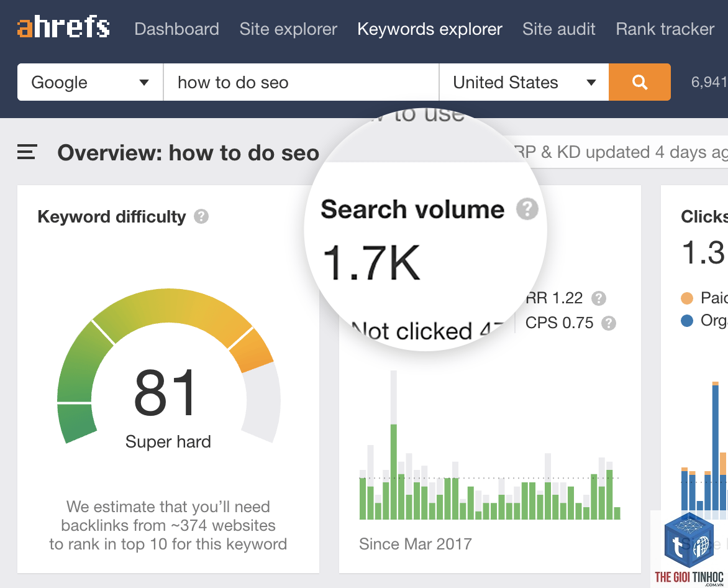Click the Overview: how to do seo heading
This screenshot has height=588, width=728.
pyautogui.click(x=188, y=153)
